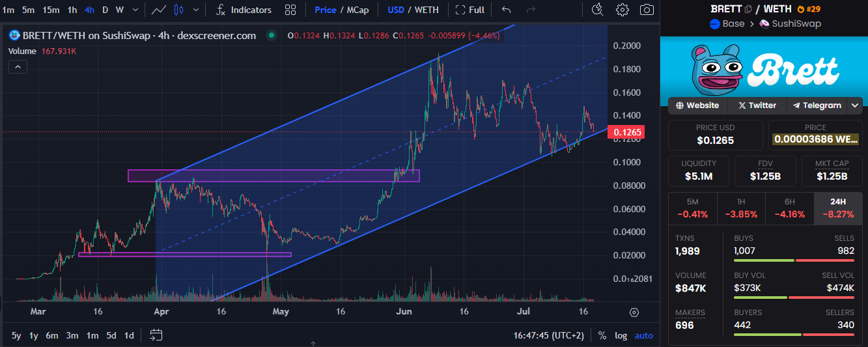Select the 6m date range

[x=52, y=335]
